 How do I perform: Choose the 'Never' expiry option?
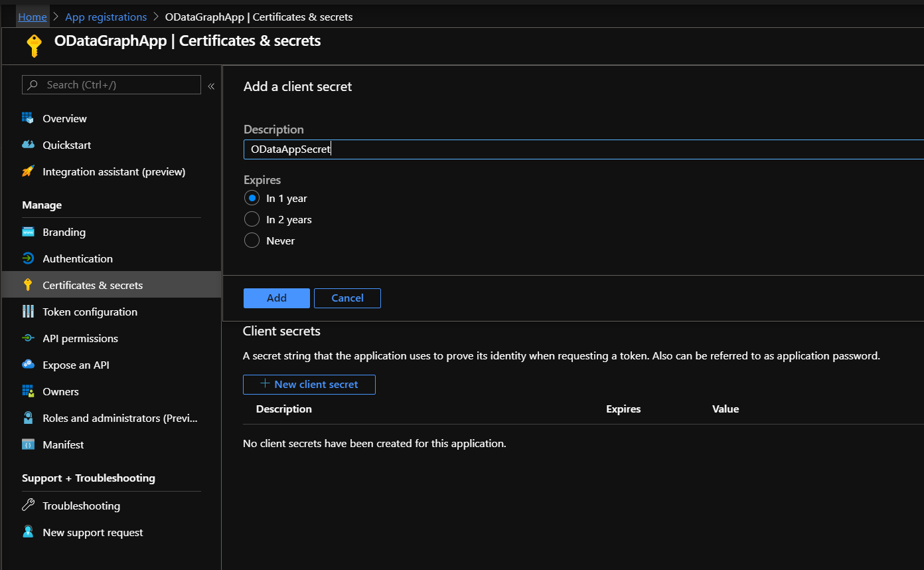point(252,240)
